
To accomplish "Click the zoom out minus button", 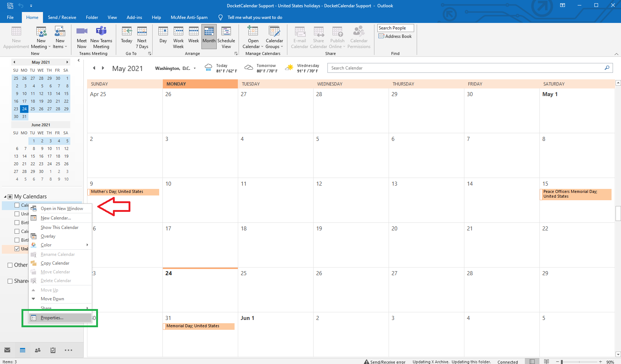I will pos(557,362).
